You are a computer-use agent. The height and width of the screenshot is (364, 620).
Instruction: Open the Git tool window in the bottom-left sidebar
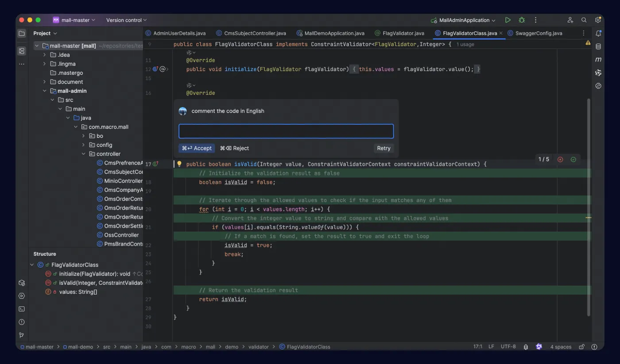click(22, 335)
